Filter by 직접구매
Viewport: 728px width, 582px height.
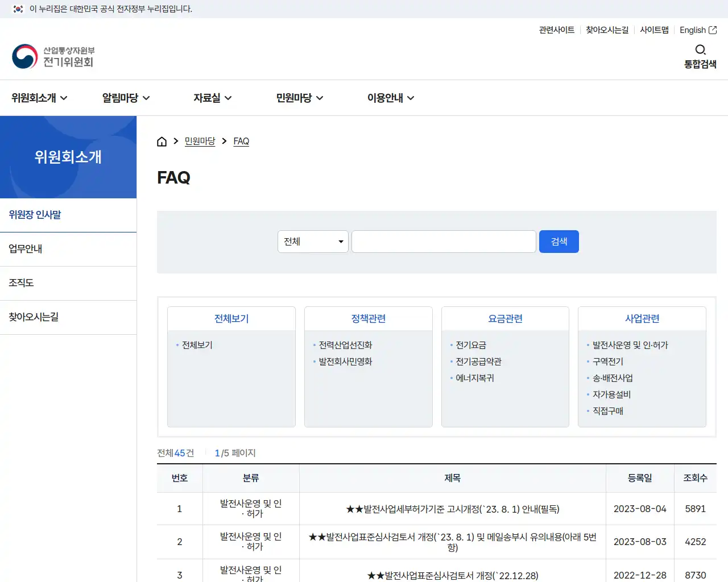[608, 411]
